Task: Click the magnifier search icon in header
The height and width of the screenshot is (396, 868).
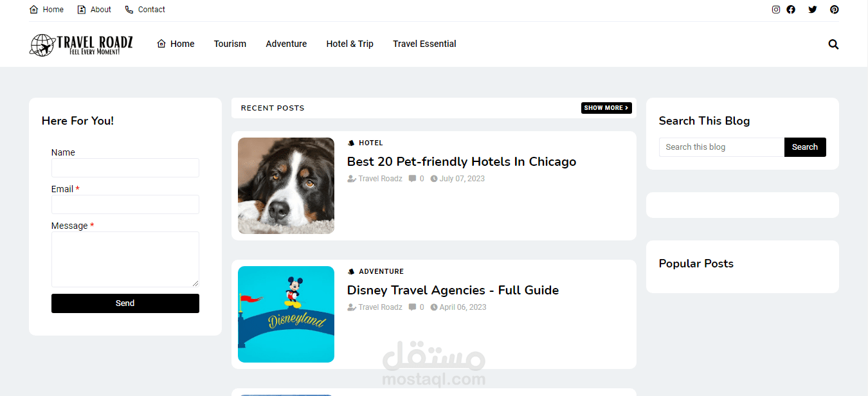Action: tap(833, 44)
